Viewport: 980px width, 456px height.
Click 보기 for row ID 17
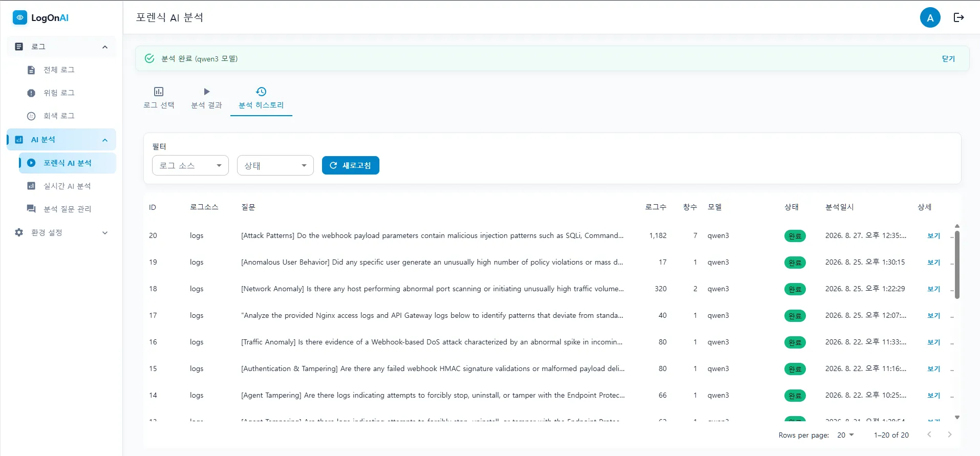pyautogui.click(x=934, y=315)
